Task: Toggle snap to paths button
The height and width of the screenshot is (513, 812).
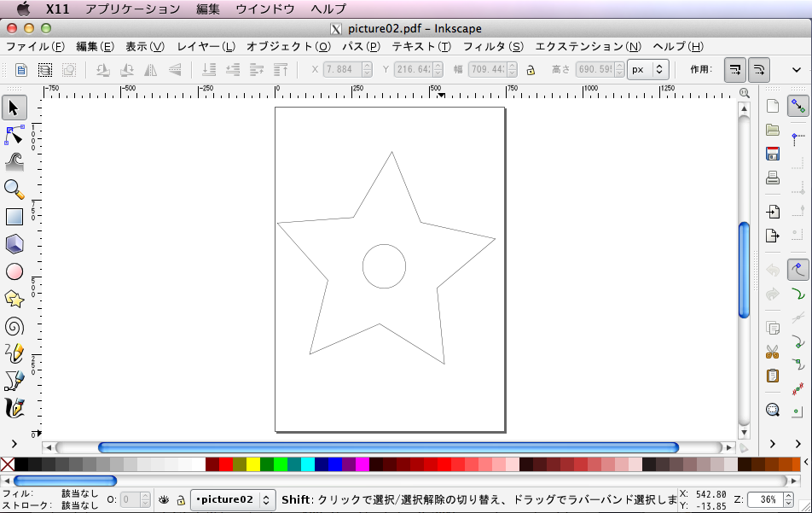Action: coord(798,294)
